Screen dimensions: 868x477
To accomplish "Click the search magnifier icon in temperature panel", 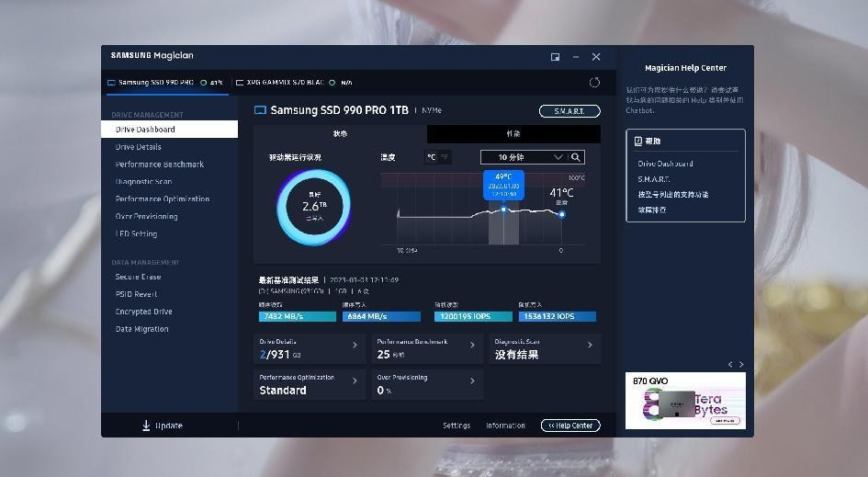I will [x=576, y=157].
